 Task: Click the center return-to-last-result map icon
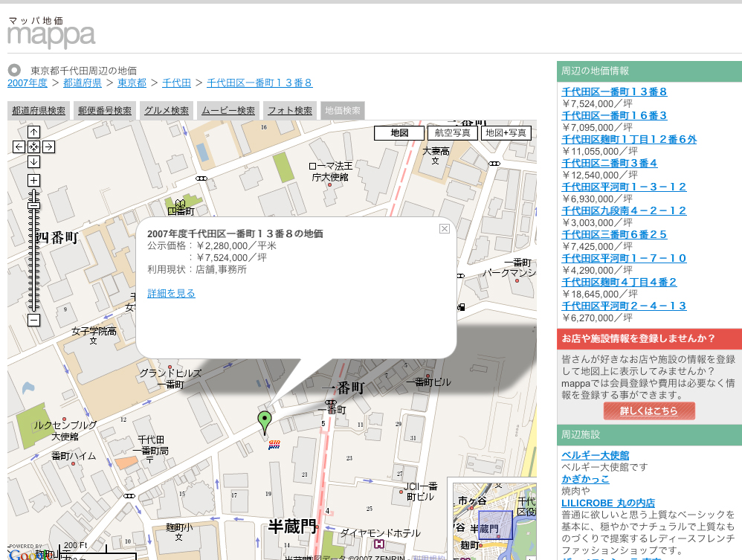tap(33, 147)
